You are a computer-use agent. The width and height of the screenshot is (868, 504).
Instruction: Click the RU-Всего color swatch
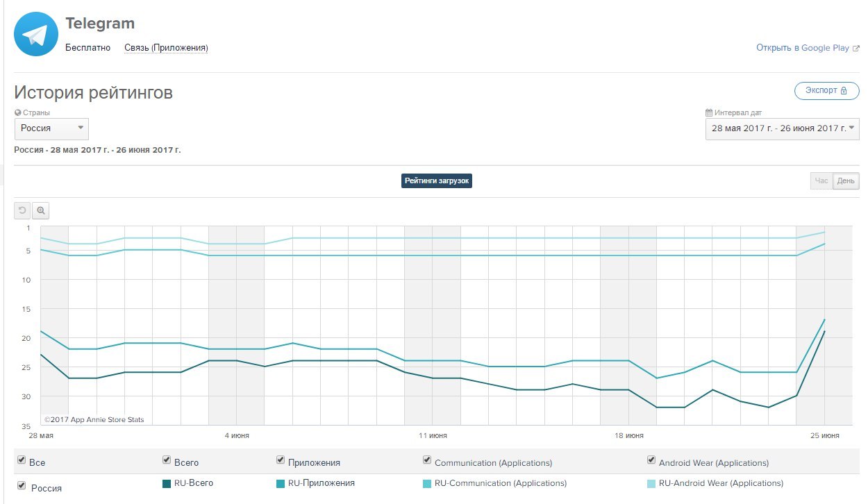pyautogui.click(x=167, y=484)
